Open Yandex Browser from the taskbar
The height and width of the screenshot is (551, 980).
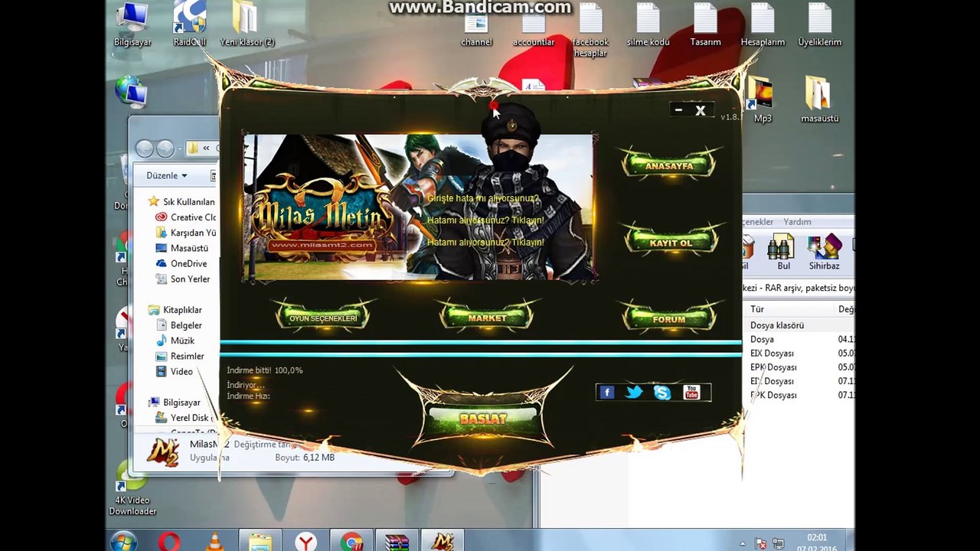(306, 542)
